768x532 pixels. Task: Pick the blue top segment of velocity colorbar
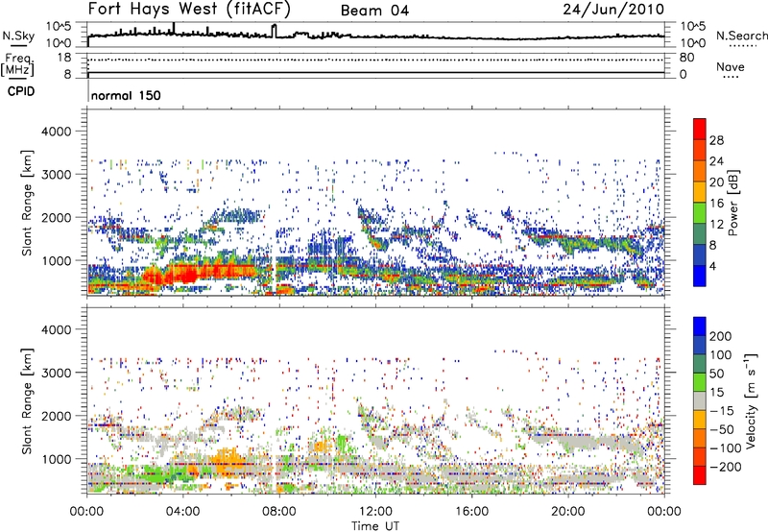coord(700,326)
